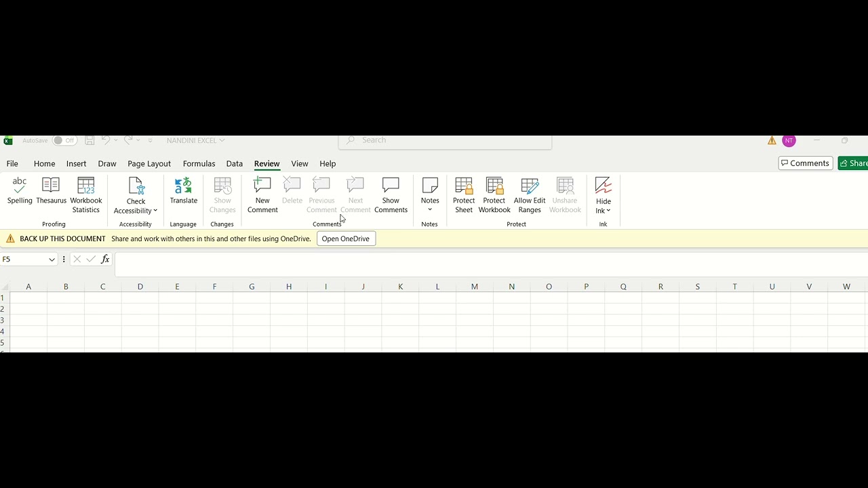Viewport: 868px width, 488px height.
Task: Click the Excel logo icon
Action: click(8, 140)
